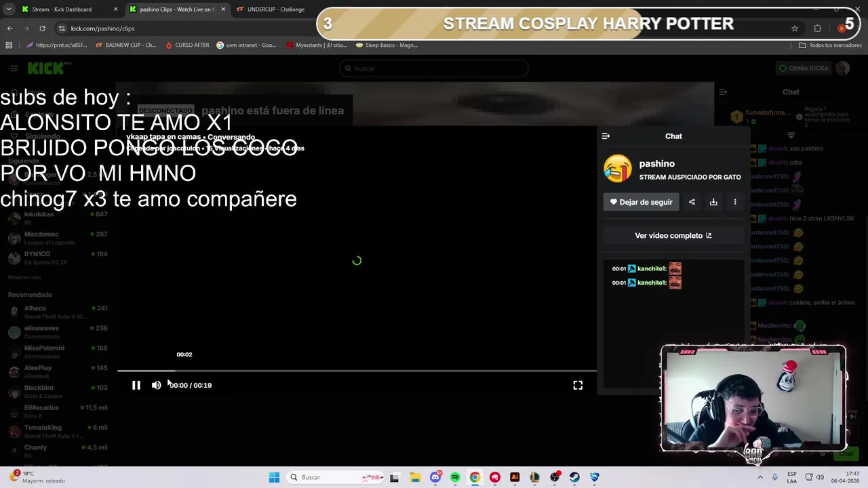Open Spotify from the taskbar
868x488 pixels.
pos(455,477)
